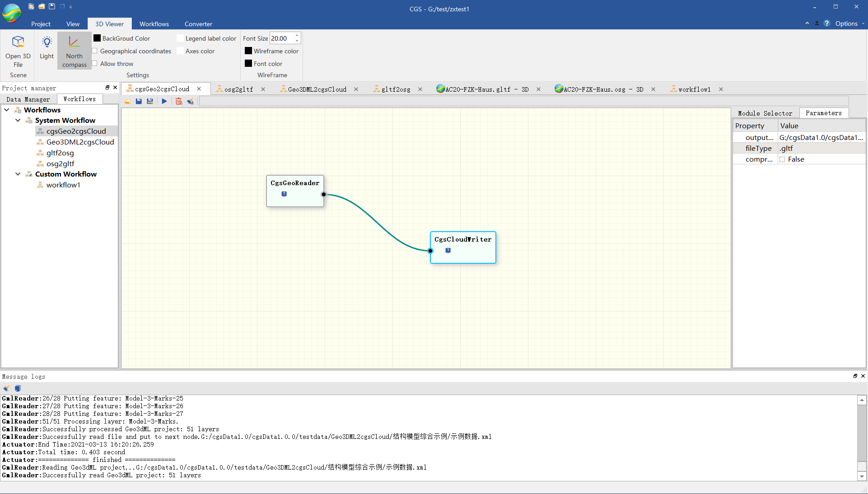Enable Allow throw checkbox
The image size is (868, 494).
click(x=95, y=64)
